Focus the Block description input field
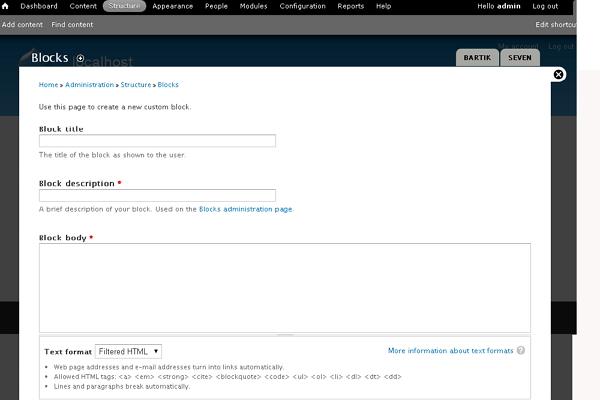 coord(157,195)
